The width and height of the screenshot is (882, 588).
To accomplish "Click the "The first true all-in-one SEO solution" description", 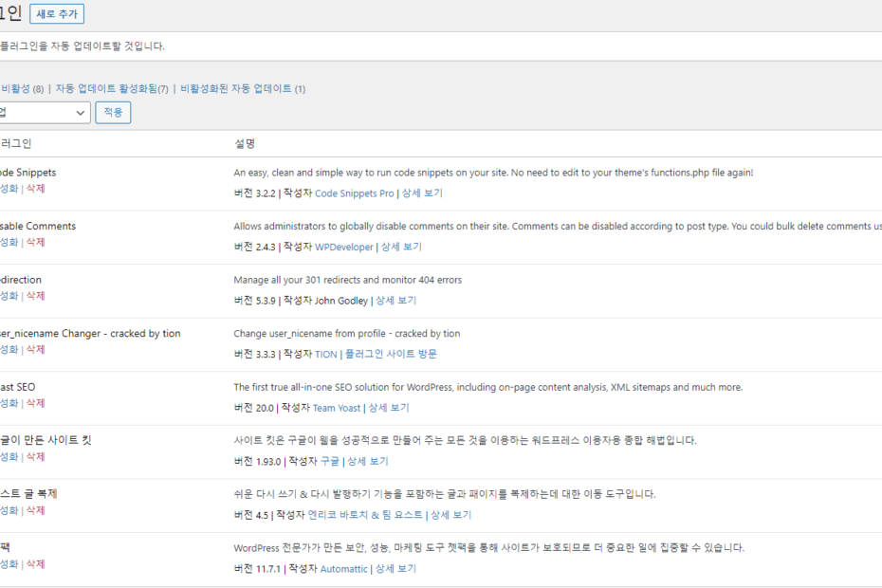I will [488, 387].
